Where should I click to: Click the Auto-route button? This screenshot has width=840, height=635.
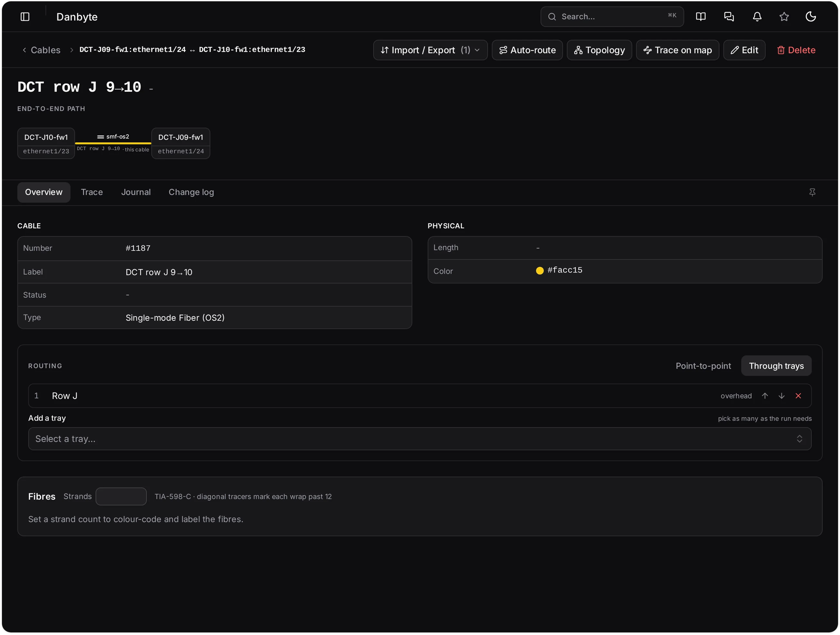coord(527,50)
